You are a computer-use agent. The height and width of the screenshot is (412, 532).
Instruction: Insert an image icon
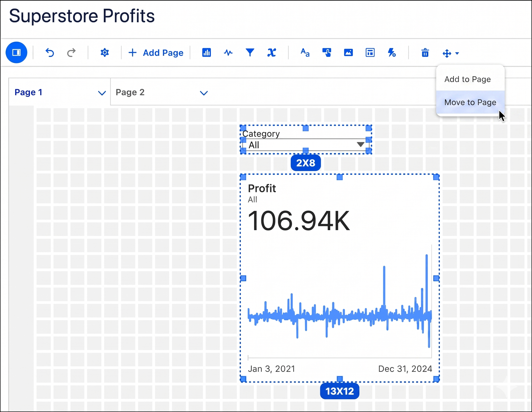[348, 53]
